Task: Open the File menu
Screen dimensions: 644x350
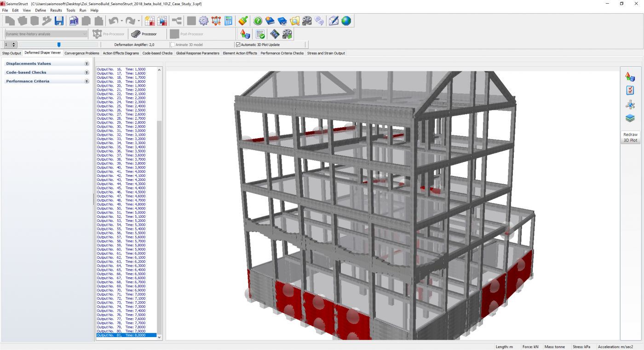Action: click(5, 10)
